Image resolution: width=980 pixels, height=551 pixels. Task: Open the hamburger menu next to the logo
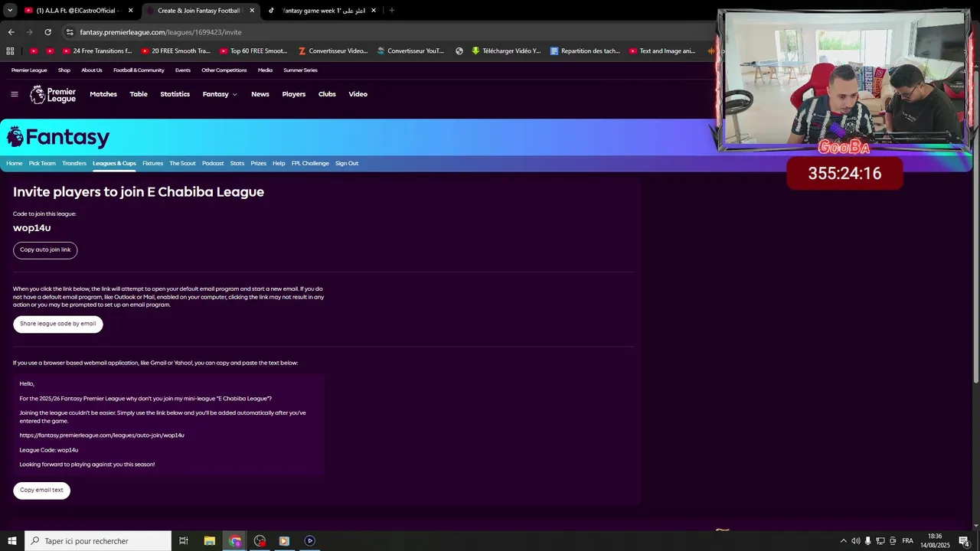pos(14,94)
